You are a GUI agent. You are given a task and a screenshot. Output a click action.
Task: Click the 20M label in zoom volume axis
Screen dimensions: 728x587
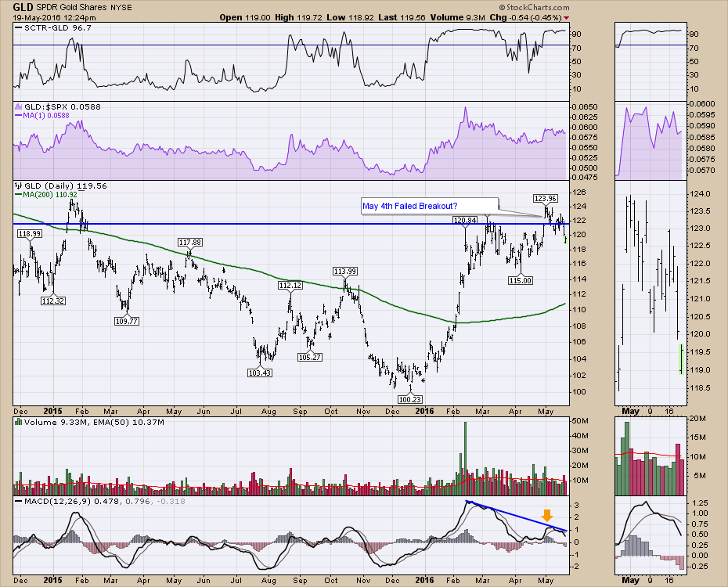click(698, 419)
